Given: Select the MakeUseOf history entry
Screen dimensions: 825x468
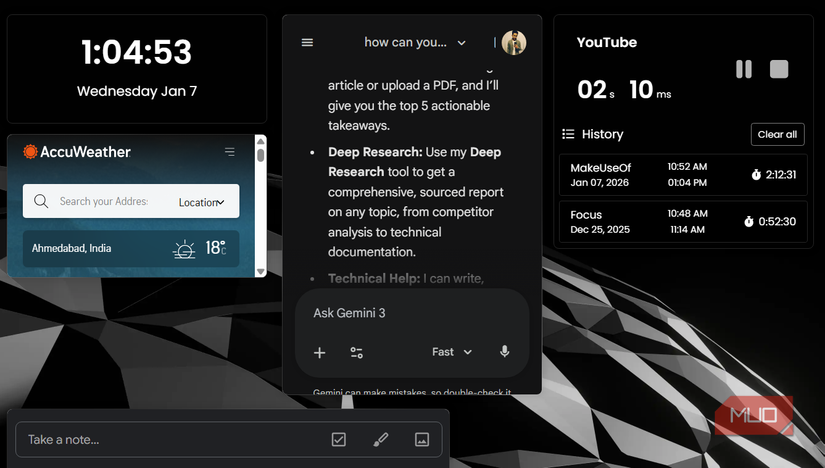Looking at the screenshot, I should pos(683,175).
